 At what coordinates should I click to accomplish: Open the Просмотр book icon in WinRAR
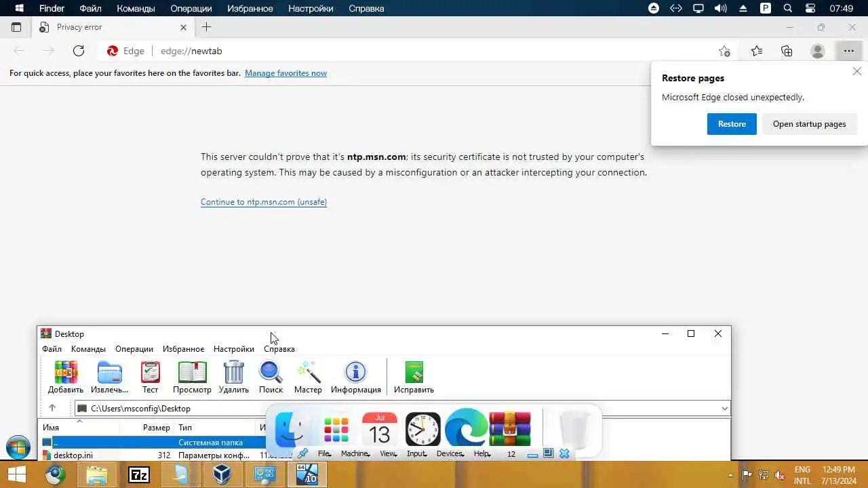click(x=192, y=377)
